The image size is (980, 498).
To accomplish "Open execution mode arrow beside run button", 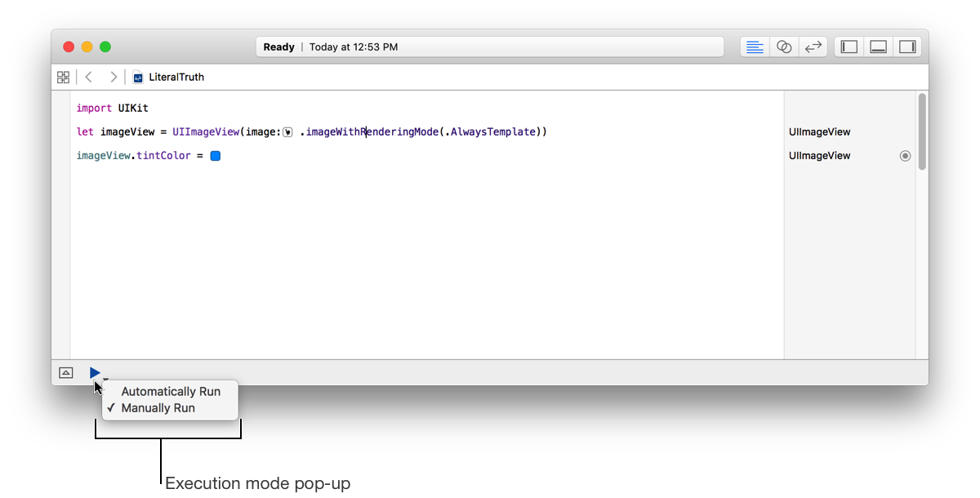I will tap(106, 379).
